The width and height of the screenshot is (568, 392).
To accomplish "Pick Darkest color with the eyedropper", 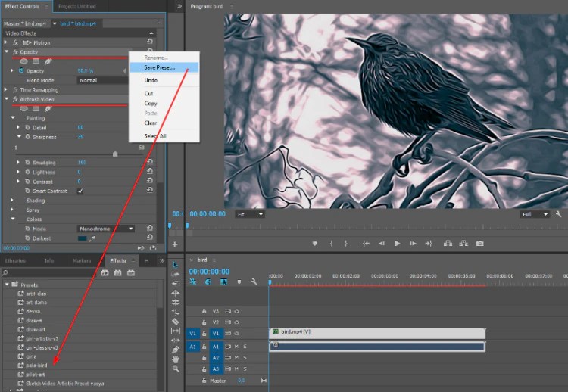I will coord(92,238).
